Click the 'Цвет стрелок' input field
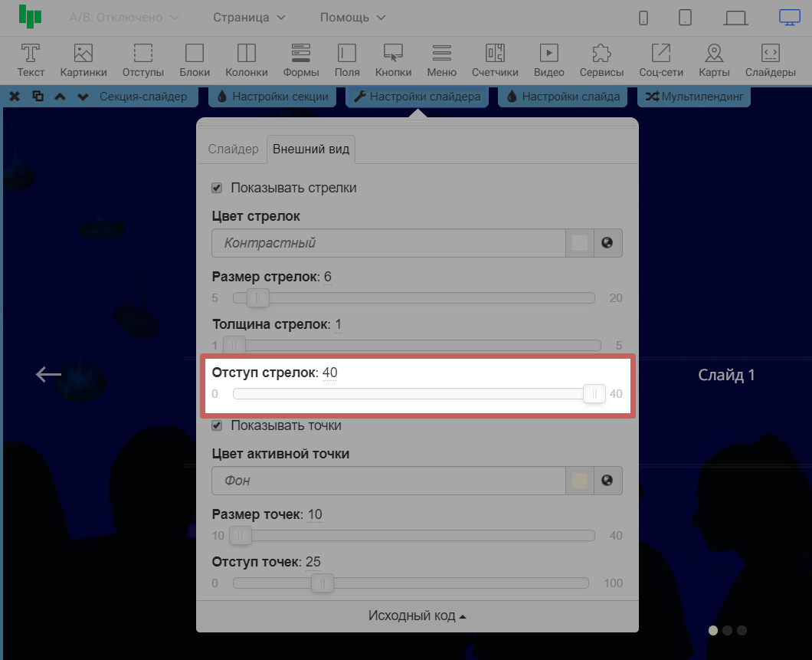Screen dimensions: 812x660 click(x=388, y=243)
